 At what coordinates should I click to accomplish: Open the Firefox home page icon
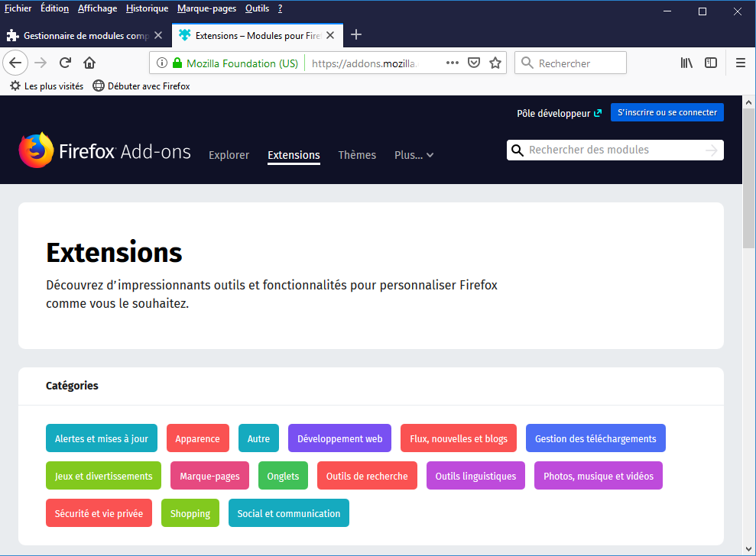pyautogui.click(x=89, y=63)
